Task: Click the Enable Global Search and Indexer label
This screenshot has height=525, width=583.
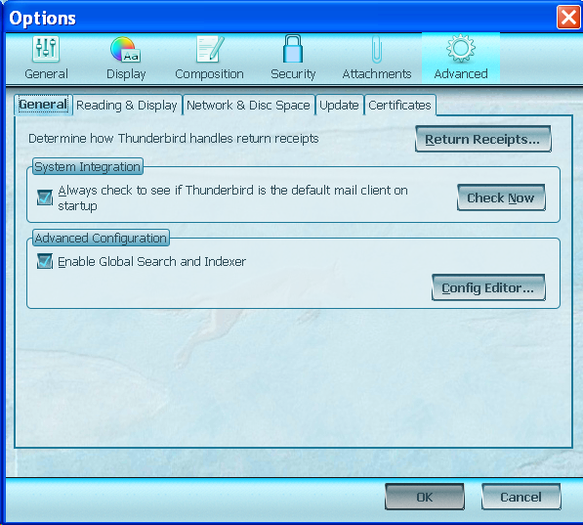Action: click(152, 262)
